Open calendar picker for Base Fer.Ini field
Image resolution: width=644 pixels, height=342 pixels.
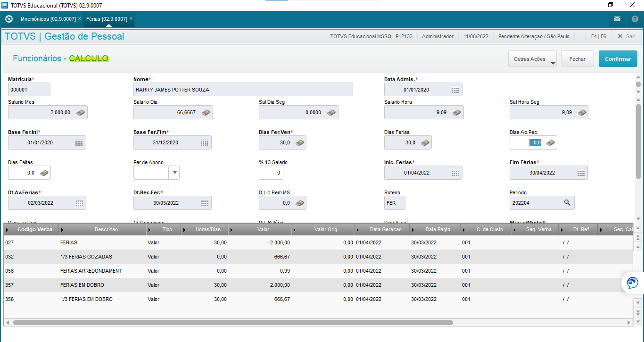(x=79, y=142)
